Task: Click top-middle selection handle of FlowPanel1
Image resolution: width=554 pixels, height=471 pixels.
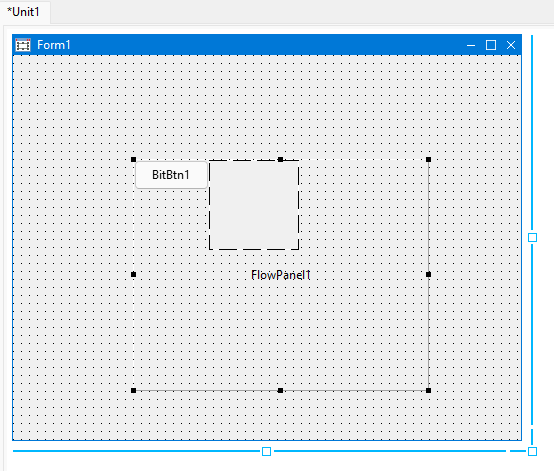Action: coord(280,159)
